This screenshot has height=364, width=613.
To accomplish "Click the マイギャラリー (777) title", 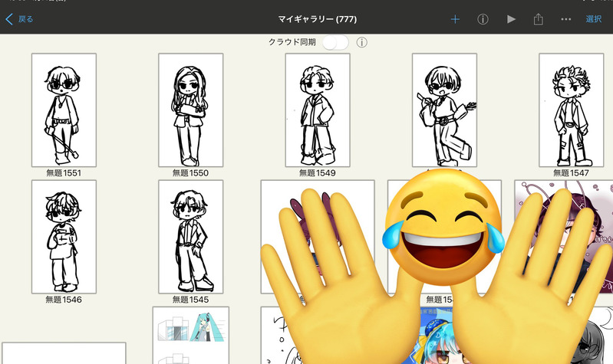I will click(x=317, y=19).
